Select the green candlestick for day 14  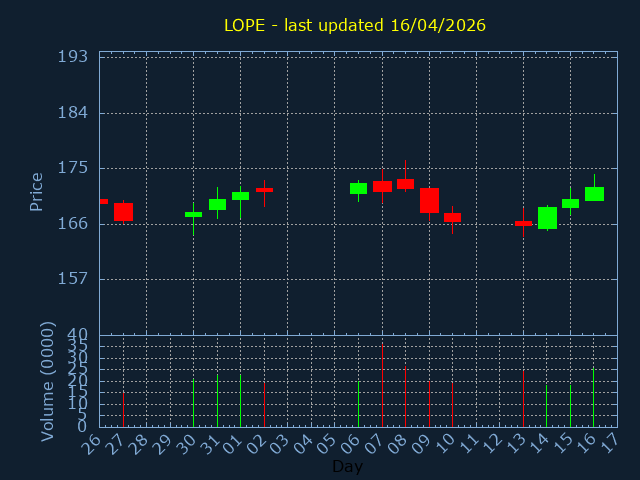(547, 218)
